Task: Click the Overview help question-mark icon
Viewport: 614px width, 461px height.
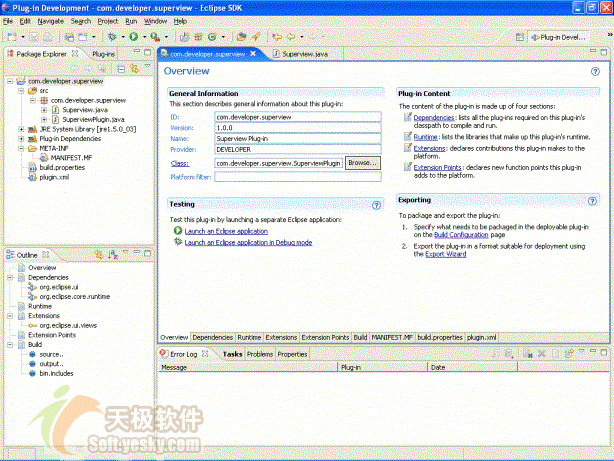Action: (x=595, y=71)
